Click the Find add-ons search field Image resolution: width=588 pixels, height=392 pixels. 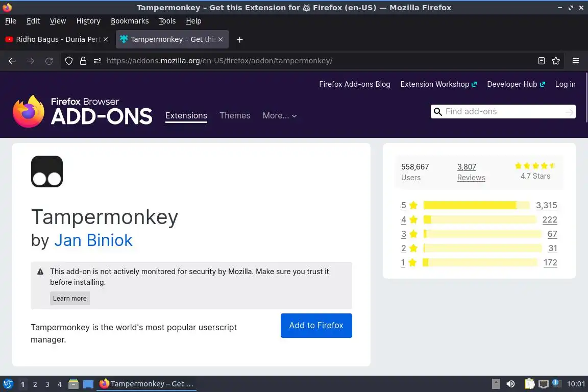click(x=503, y=111)
